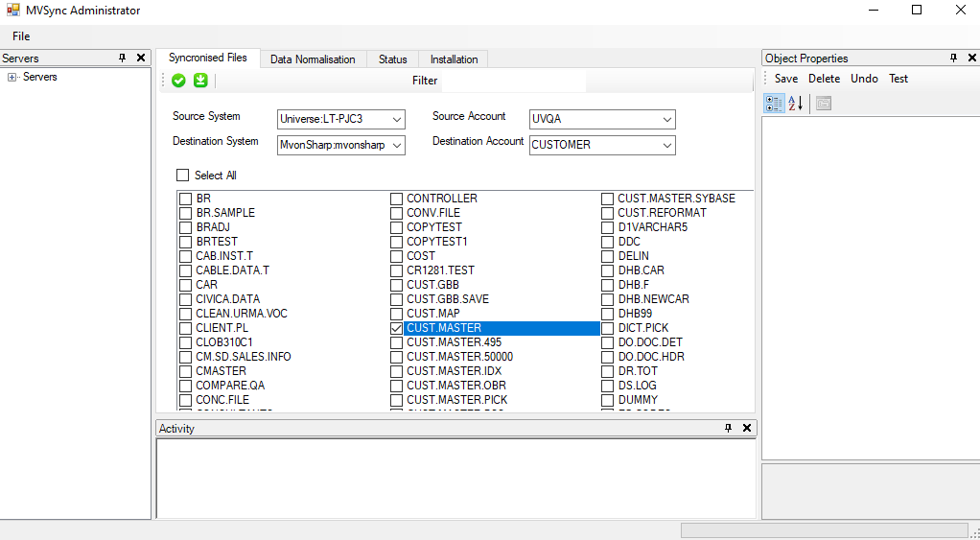This screenshot has width=980, height=540.
Task: Check the CUST.GBB.SAVE checkbox
Action: 396,299
